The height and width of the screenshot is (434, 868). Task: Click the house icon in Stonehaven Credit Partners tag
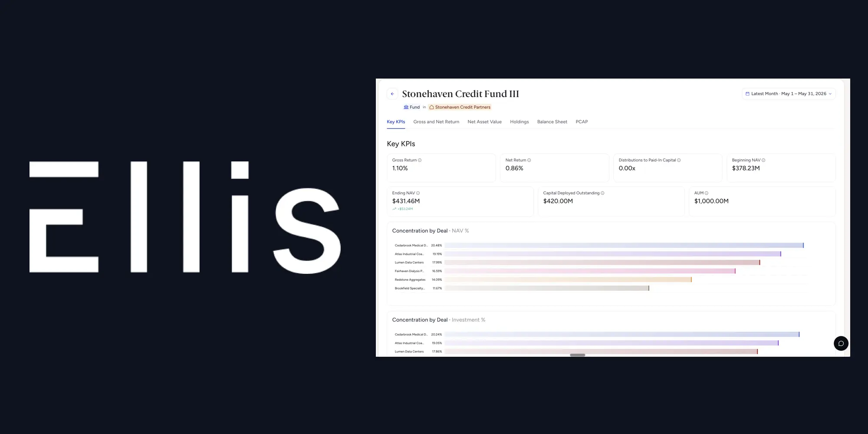pyautogui.click(x=431, y=107)
